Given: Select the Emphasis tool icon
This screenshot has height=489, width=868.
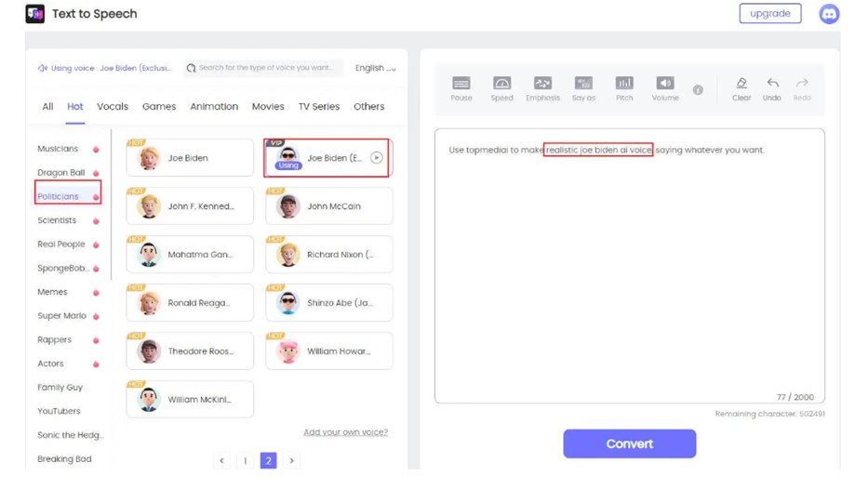Looking at the screenshot, I should pyautogui.click(x=542, y=84).
